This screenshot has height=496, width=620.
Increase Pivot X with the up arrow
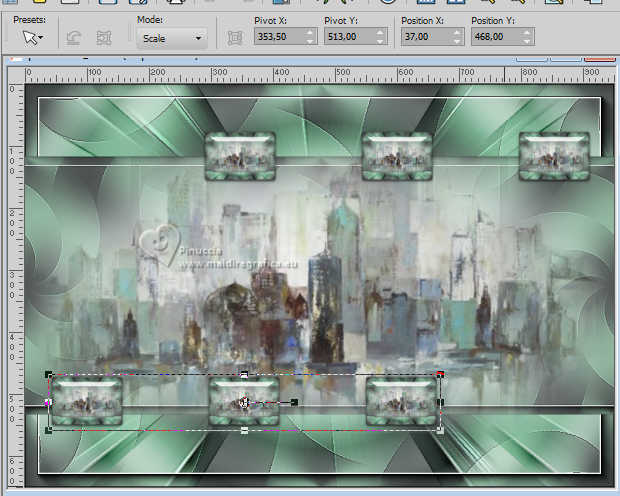[310, 32]
